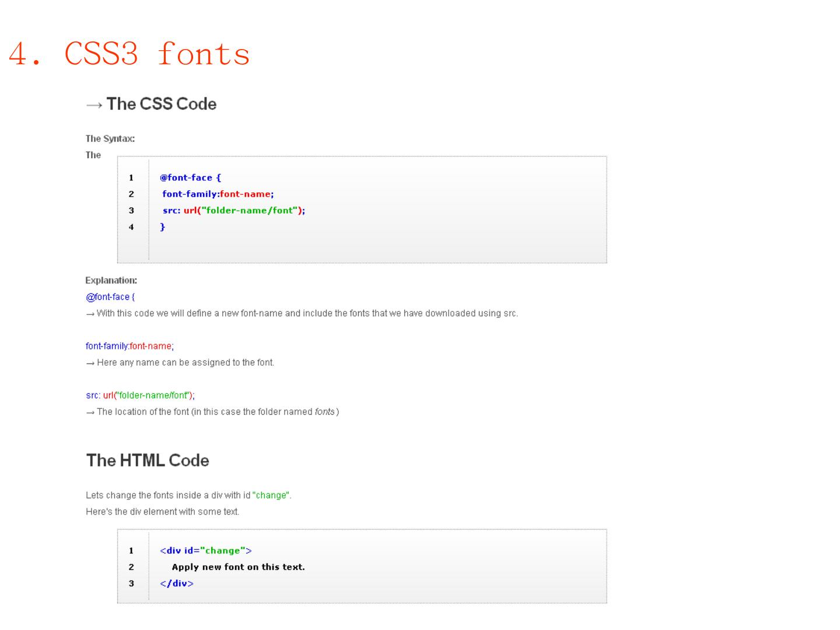
Task: Click the "The CSS Code" heading
Action: point(161,104)
